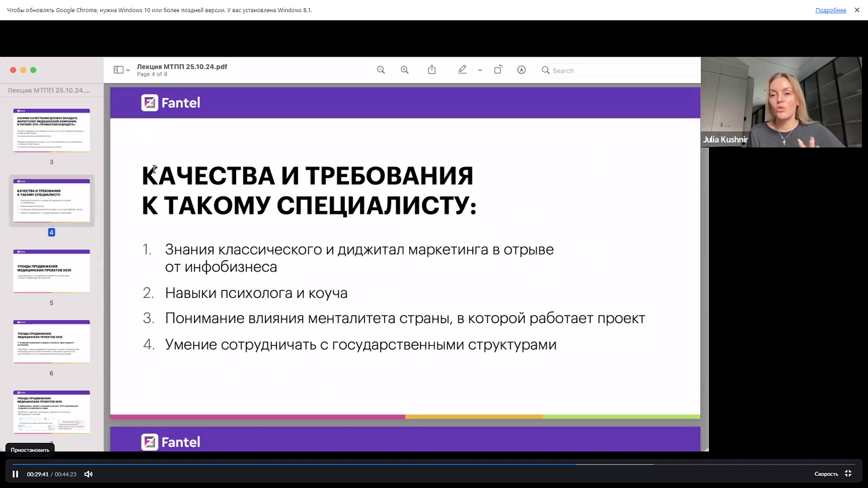Zoom in on the PDF document

click(404, 69)
